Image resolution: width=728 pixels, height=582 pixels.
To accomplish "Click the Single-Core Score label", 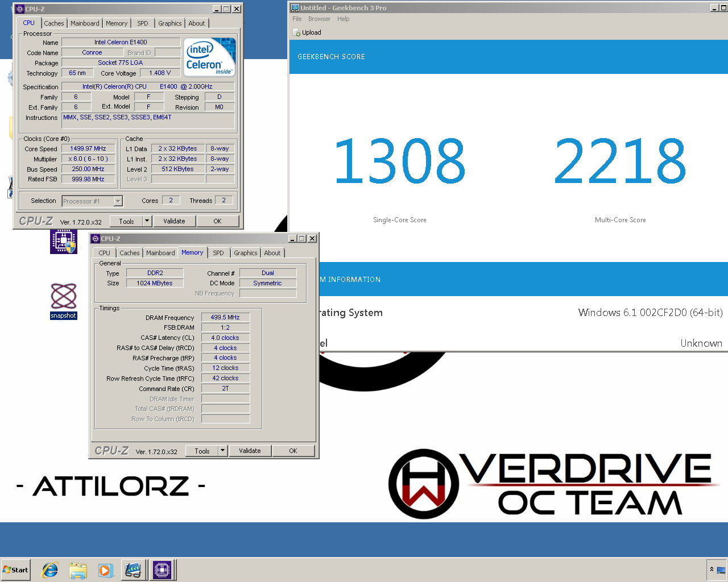I will coord(400,220).
